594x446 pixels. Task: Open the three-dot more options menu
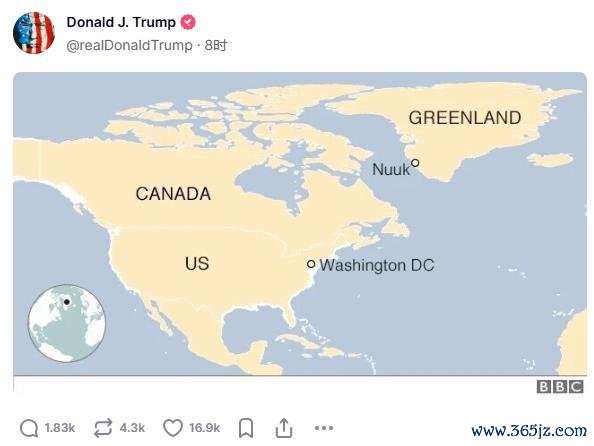coord(324,428)
